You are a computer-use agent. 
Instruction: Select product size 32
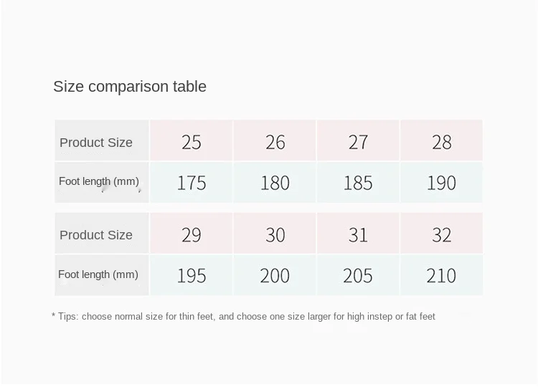click(x=441, y=234)
